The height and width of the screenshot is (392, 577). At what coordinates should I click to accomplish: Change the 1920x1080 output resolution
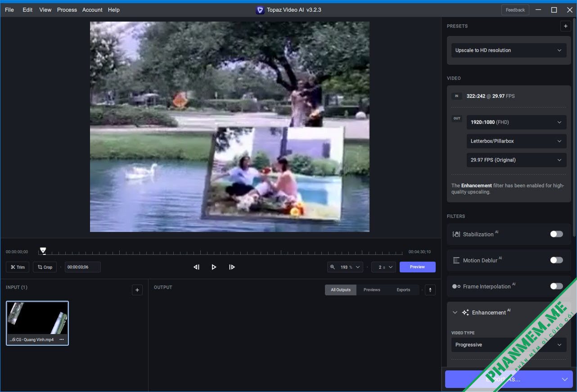coord(516,122)
